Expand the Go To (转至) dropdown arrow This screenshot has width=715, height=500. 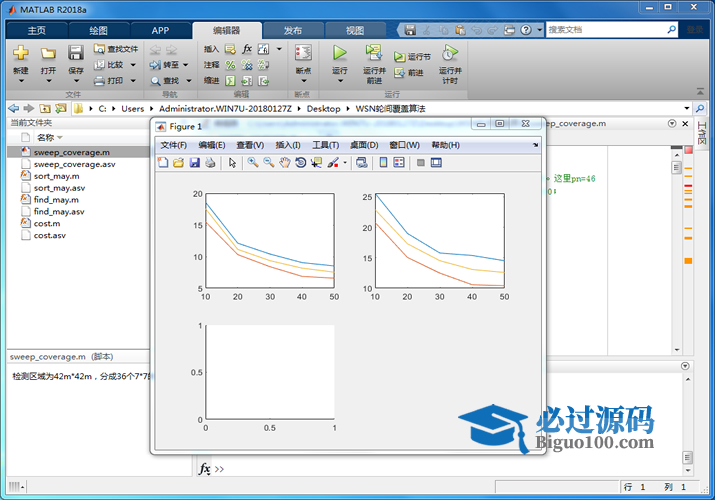pyautogui.click(x=186, y=65)
